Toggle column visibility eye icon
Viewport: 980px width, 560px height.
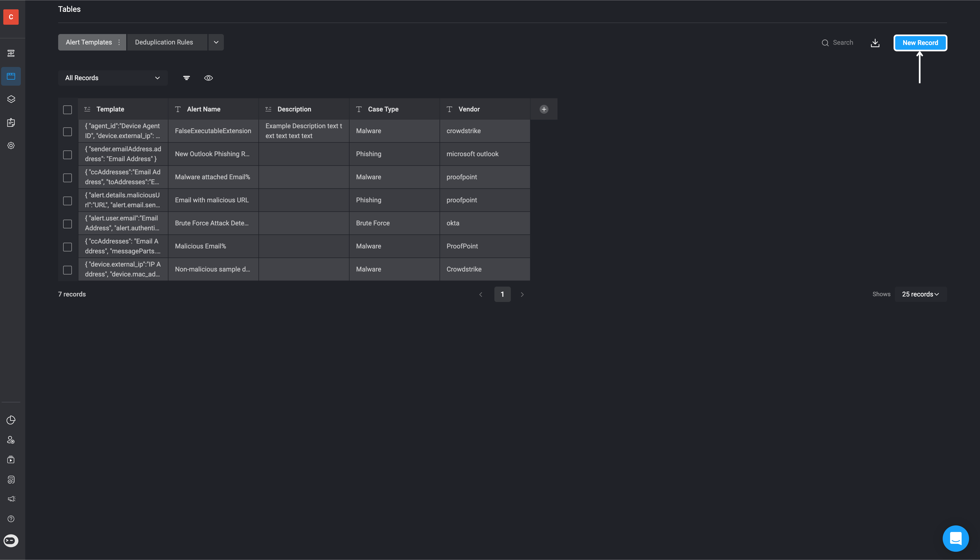pos(208,78)
